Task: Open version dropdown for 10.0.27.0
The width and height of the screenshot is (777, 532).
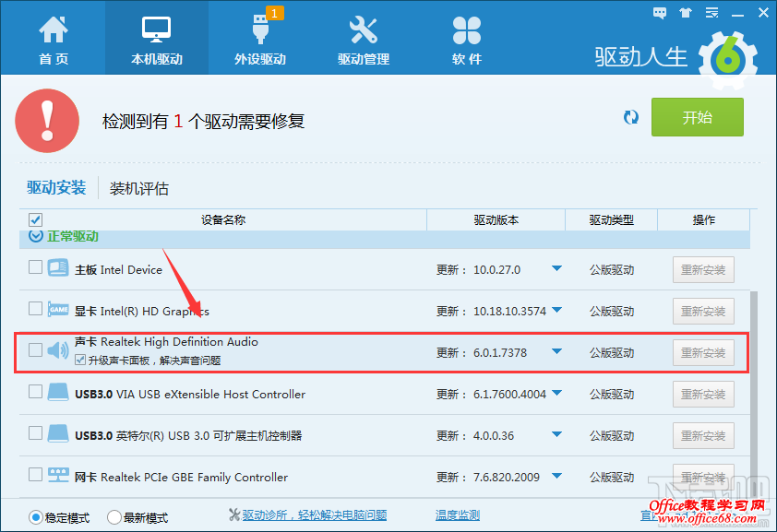Action: [556, 268]
